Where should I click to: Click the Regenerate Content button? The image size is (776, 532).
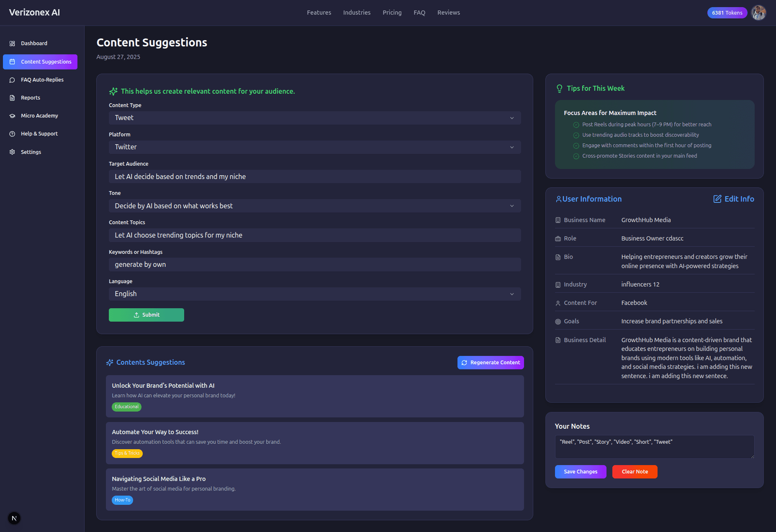click(490, 363)
